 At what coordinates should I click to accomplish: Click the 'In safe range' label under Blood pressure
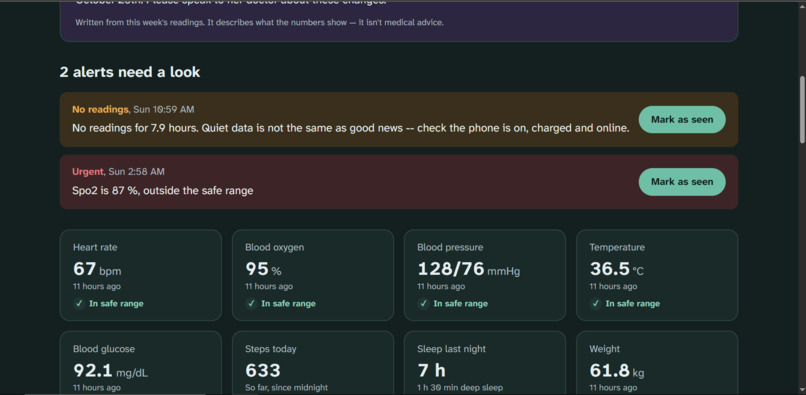click(461, 303)
